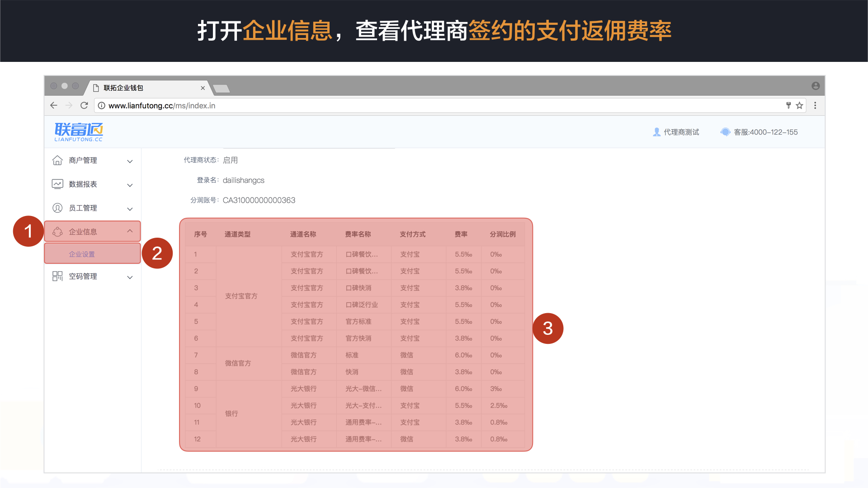
Task: Click the 数据报表 chart icon
Action: point(57,184)
